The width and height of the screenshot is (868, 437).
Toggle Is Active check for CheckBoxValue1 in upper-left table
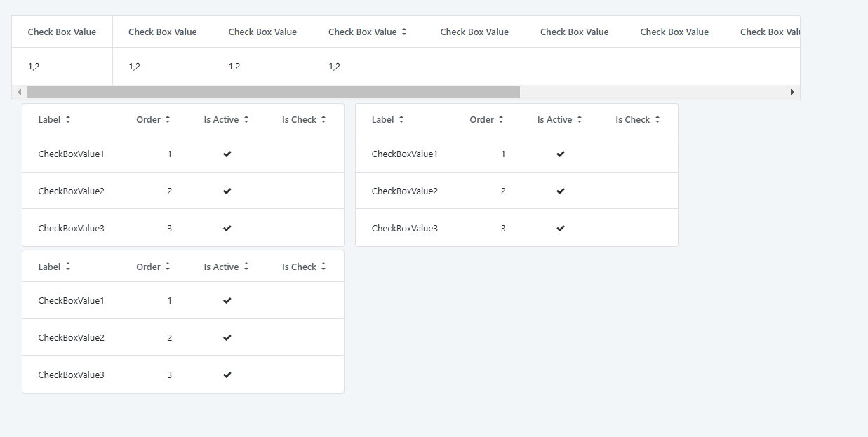pyautogui.click(x=227, y=154)
